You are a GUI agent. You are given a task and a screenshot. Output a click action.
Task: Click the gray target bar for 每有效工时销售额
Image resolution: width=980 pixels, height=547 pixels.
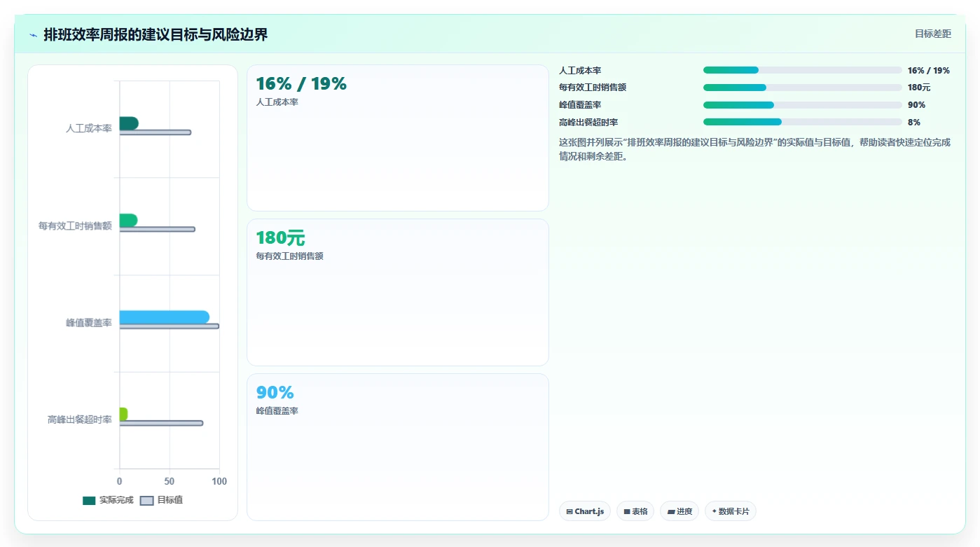click(x=157, y=229)
